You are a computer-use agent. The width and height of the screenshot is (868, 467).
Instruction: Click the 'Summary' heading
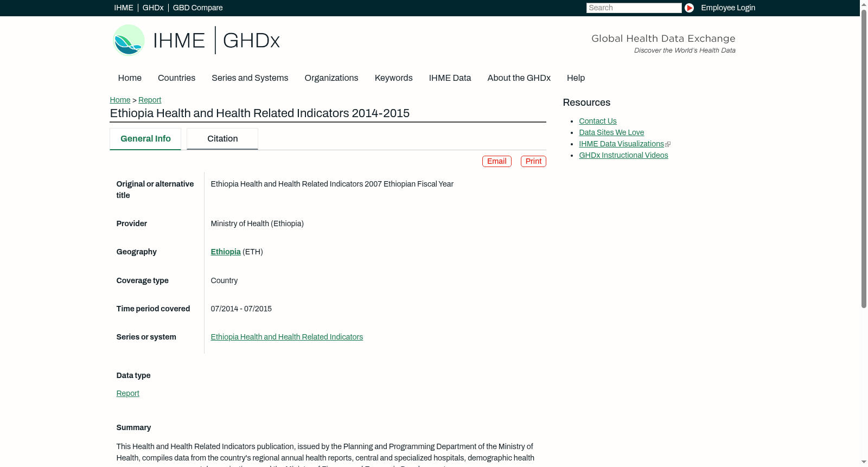coord(133,428)
